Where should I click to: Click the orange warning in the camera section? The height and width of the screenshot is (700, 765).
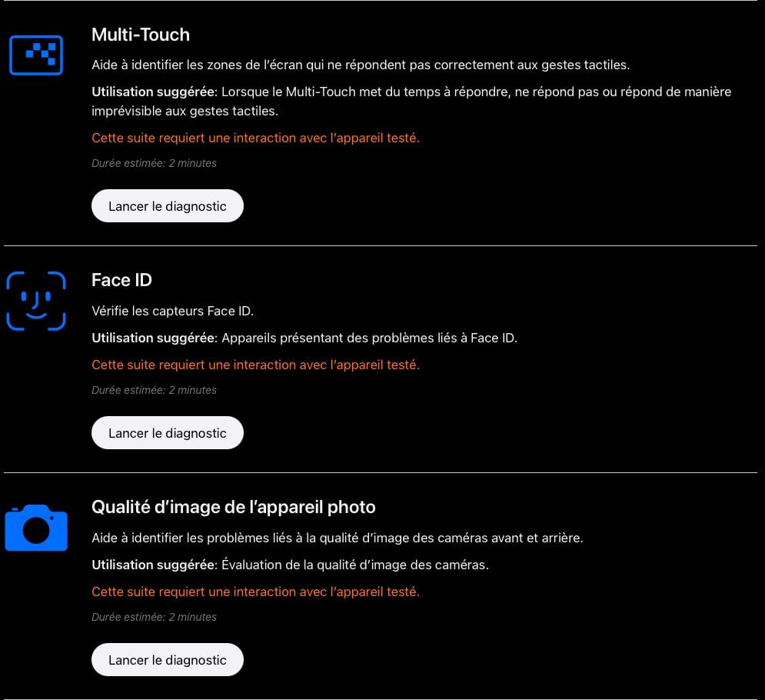click(255, 592)
